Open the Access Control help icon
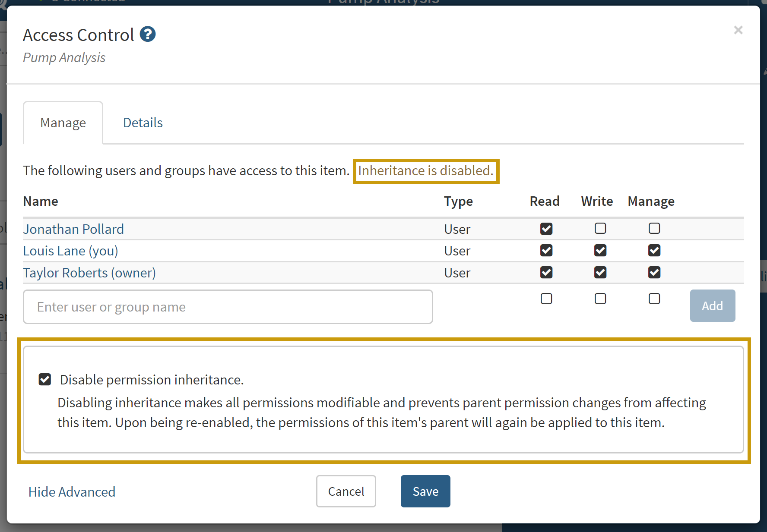Screen dimensions: 767x532 click(148, 35)
